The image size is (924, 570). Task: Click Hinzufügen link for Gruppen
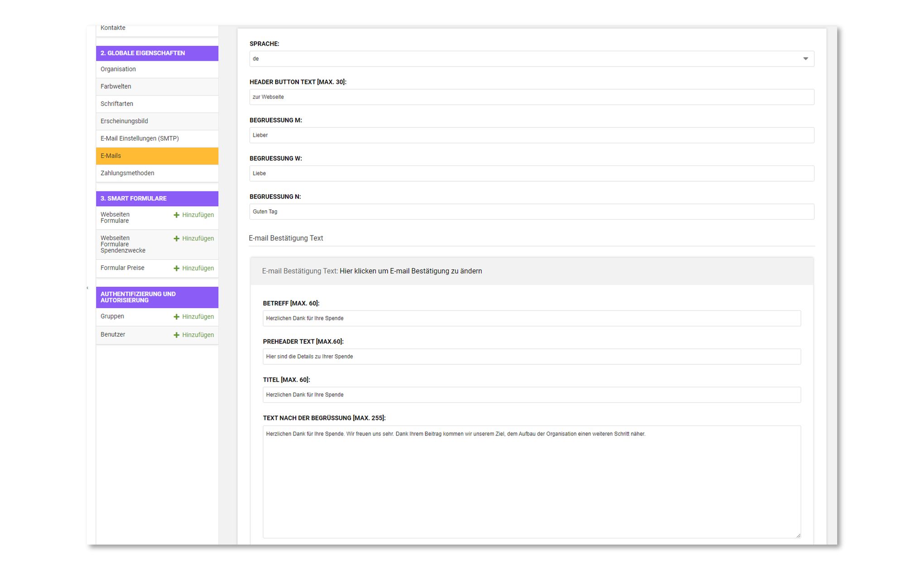198,317
